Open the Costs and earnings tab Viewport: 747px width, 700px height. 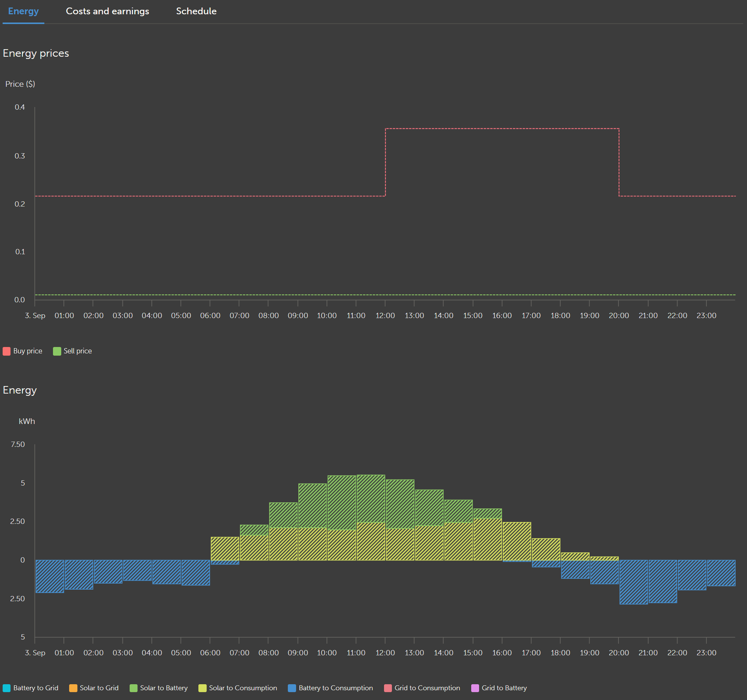(x=107, y=11)
